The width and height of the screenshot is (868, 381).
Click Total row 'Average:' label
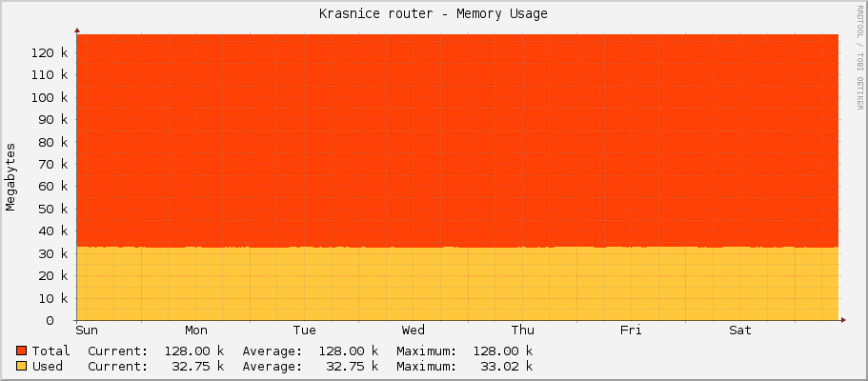tap(273, 351)
